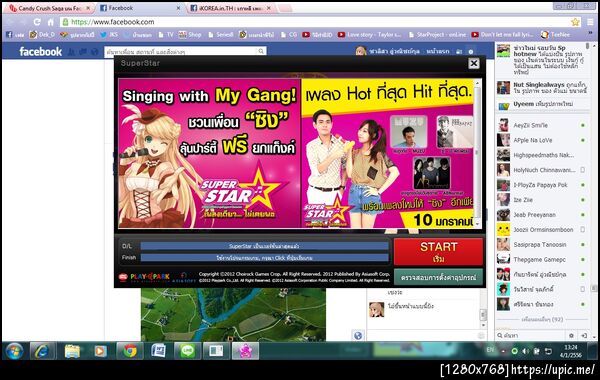Screen dimensions: 600x380
Task: Open the Windows Start orb
Action: pos(15,351)
